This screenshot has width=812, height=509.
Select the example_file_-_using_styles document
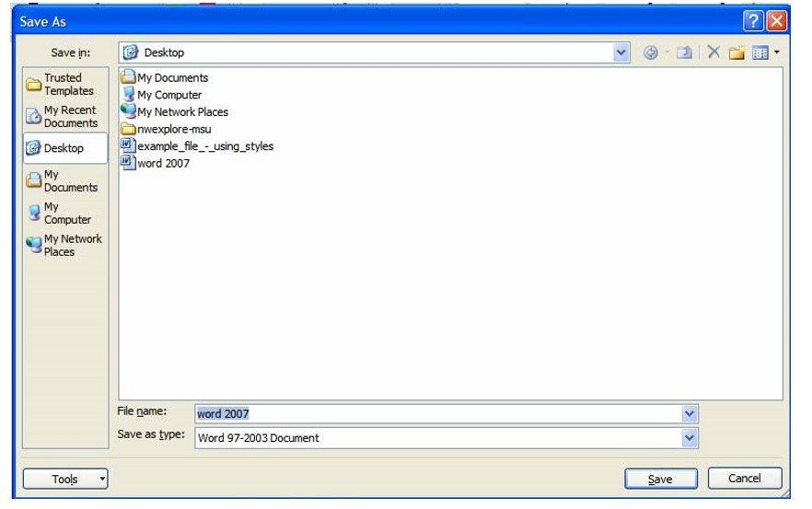click(x=197, y=146)
